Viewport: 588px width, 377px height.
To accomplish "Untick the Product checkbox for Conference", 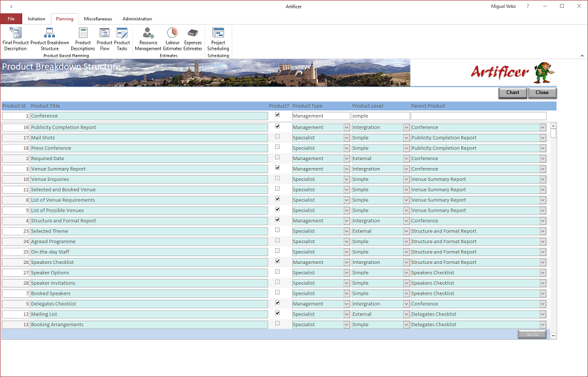I will pos(278,115).
